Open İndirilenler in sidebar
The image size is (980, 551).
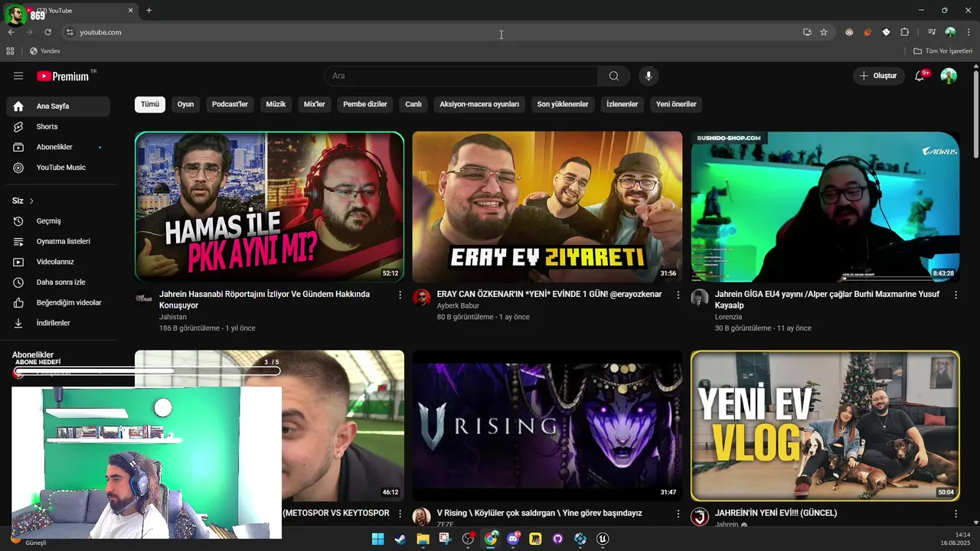coord(58,323)
